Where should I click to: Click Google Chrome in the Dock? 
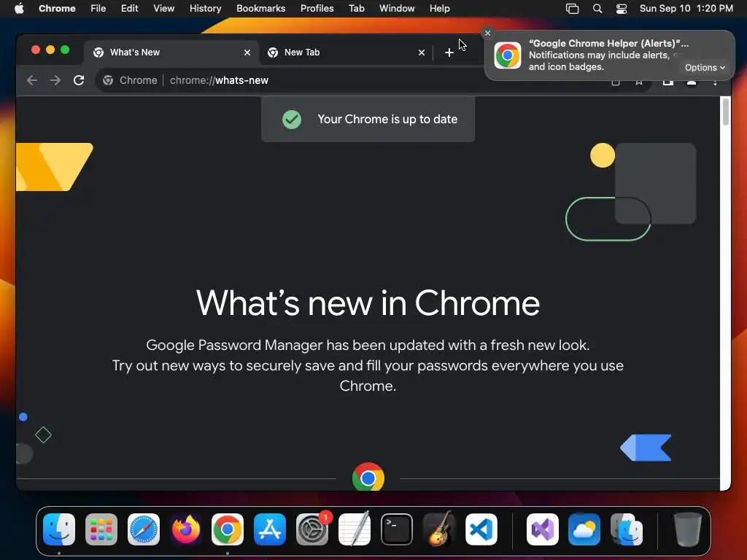pos(228,529)
